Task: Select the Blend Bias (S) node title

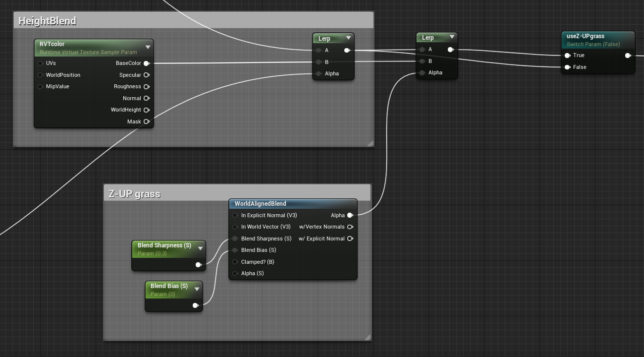Action: click(x=169, y=286)
